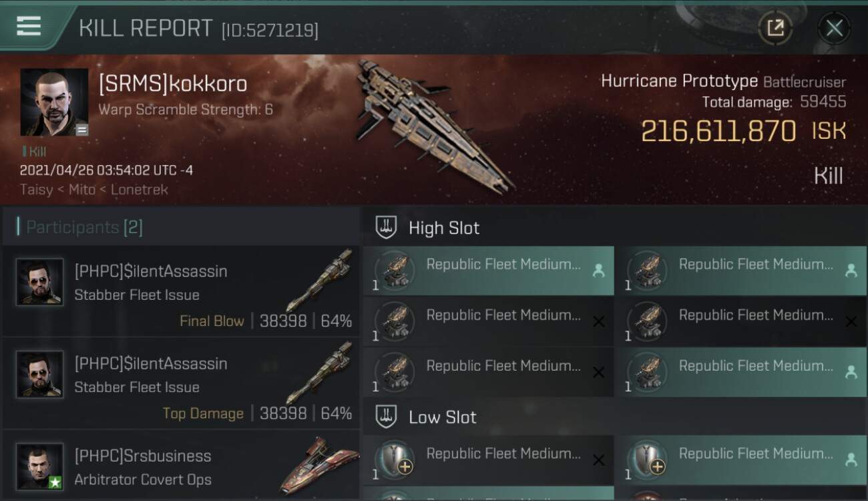Click the right low slot shield module icon
The image size is (868, 501).
646,459
